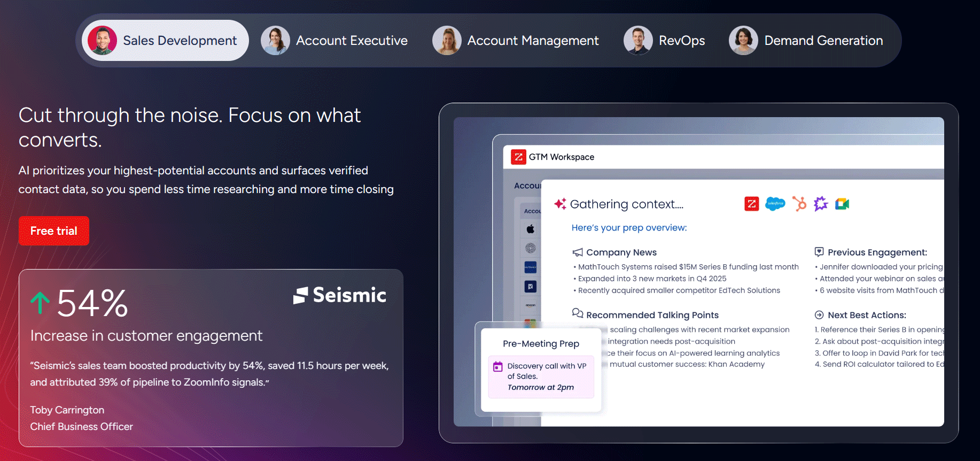
Task: Click 'Tomorrow at 2pm' meeting time
Action: (541, 387)
